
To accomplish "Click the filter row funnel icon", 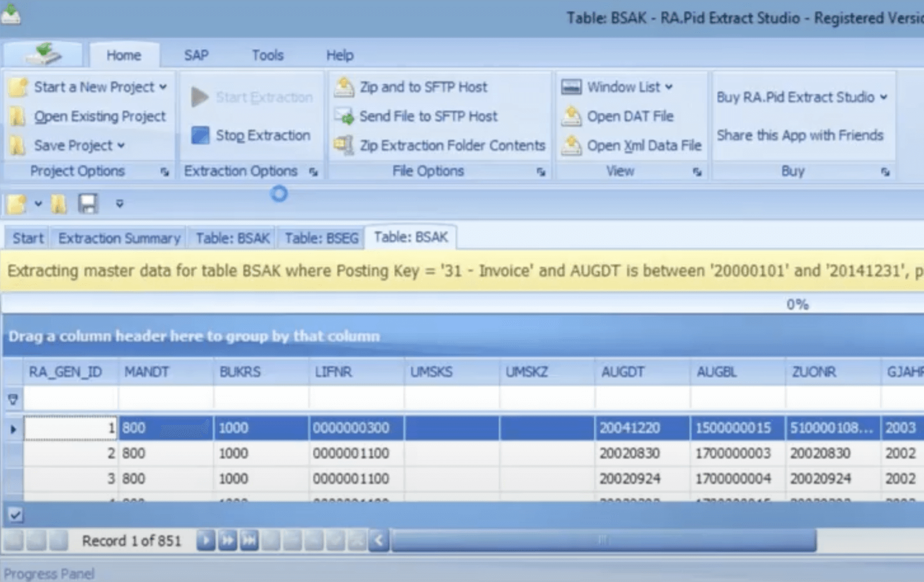I will [x=13, y=400].
